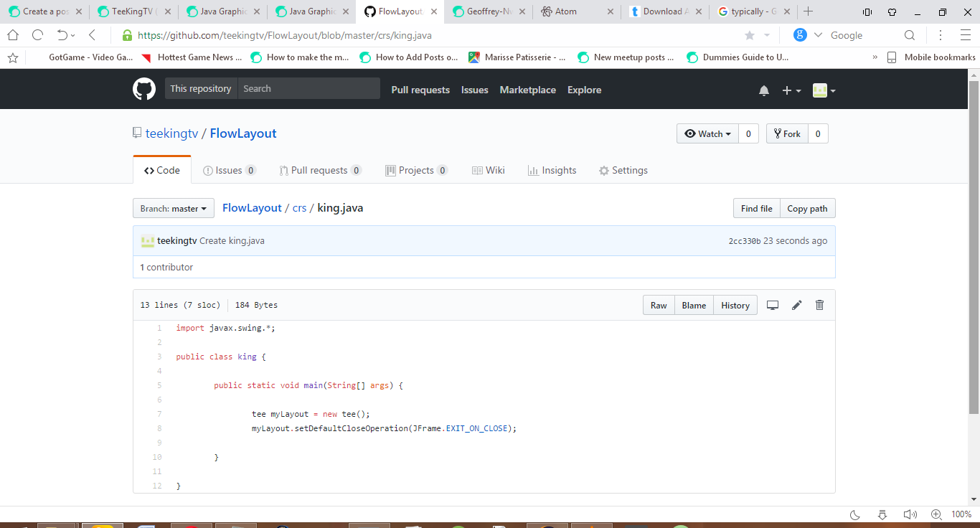This screenshot has width=980, height=528.
Task: Open address bar bookmark dropdown arrow
Action: pos(766,35)
